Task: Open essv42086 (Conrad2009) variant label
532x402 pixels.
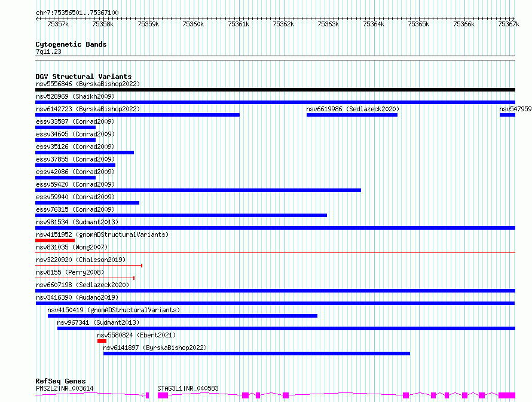Action: coord(75,172)
